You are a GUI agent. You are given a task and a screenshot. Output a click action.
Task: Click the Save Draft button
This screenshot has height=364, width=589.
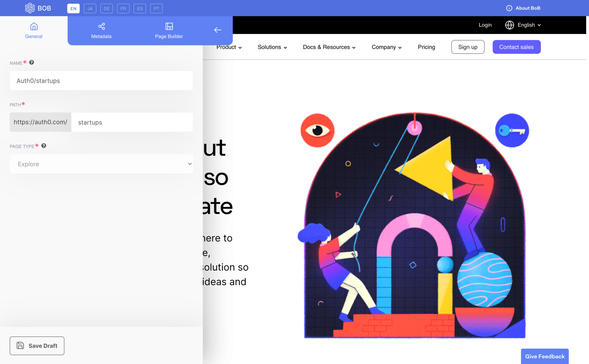pyautogui.click(x=37, y=346)
